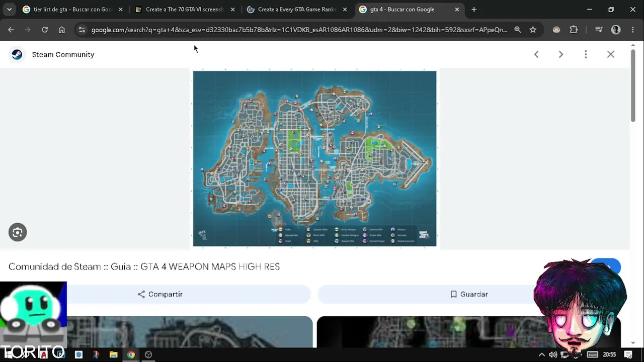Click the Compartir share button

click(x=160, y=294)
